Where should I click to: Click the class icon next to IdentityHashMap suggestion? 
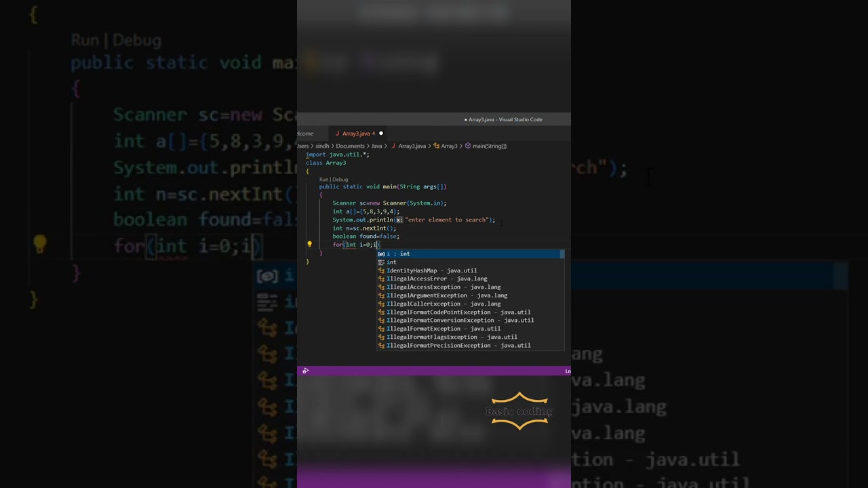(x=381, y=270)
